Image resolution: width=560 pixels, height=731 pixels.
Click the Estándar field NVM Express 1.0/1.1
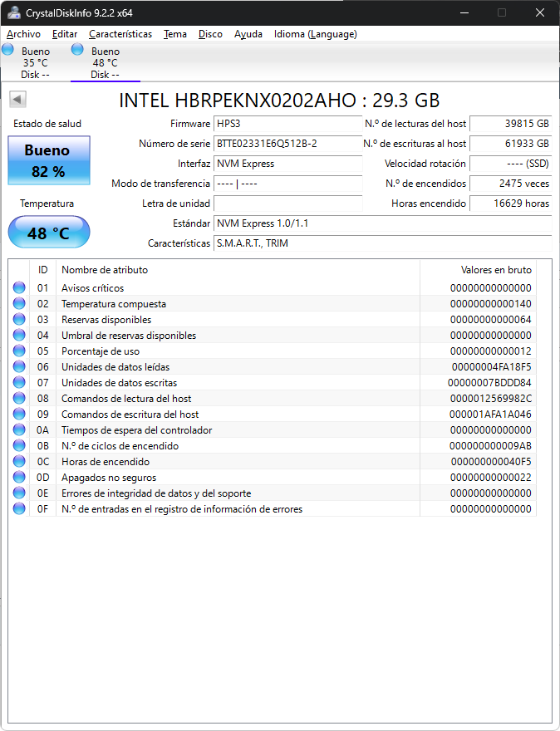(382, 223)
